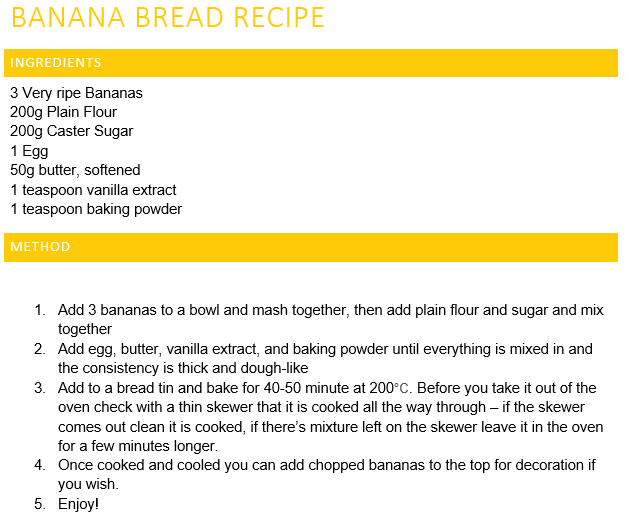Image resolution: width=627 pixels, height=524 pixels.
Task: Click 'you wish.' in step 4
Action: [88, 484]
